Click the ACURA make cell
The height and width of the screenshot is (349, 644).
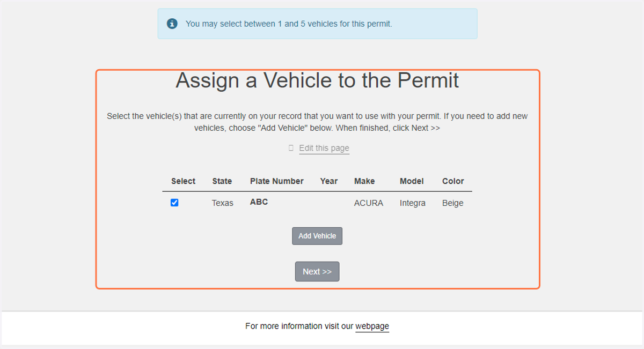coord(369,203)
